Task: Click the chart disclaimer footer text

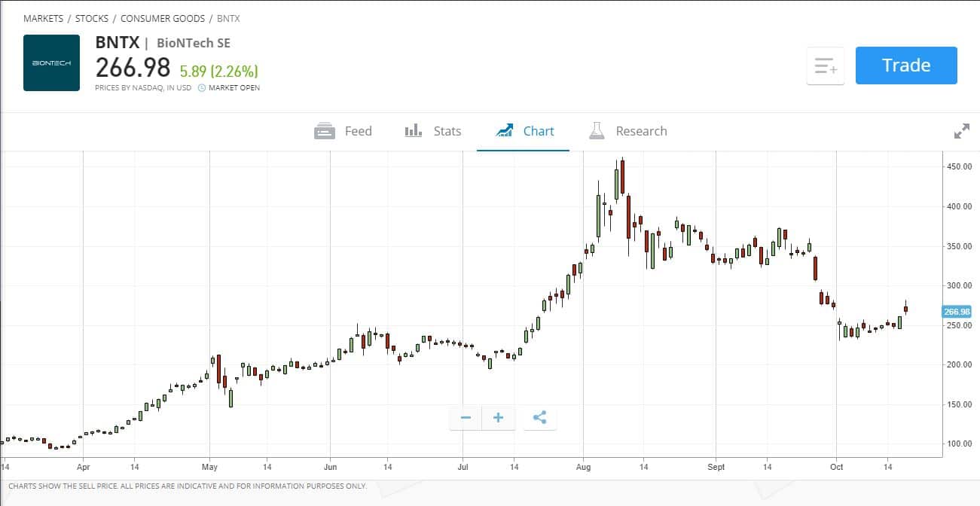Action: tap(188, 486)
